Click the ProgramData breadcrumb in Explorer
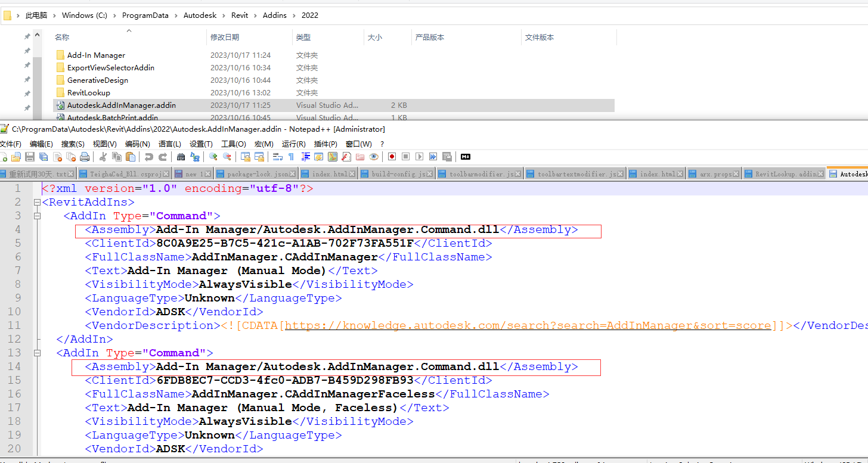The width and height of the screenshot is (868, 463). click(145, 15)
